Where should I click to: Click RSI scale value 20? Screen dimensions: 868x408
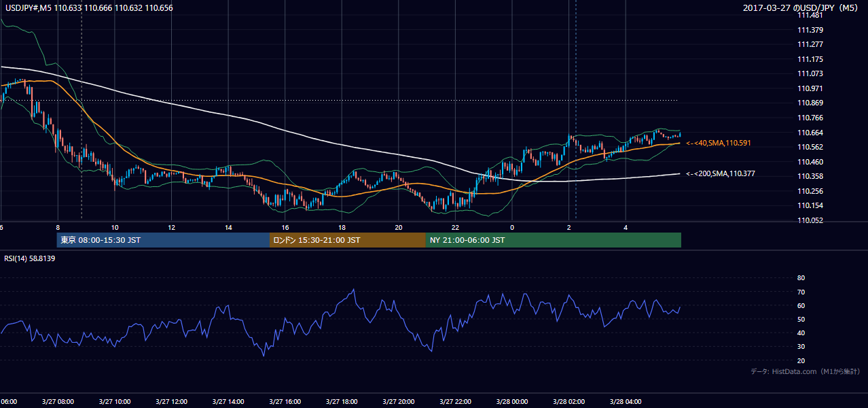801,360
